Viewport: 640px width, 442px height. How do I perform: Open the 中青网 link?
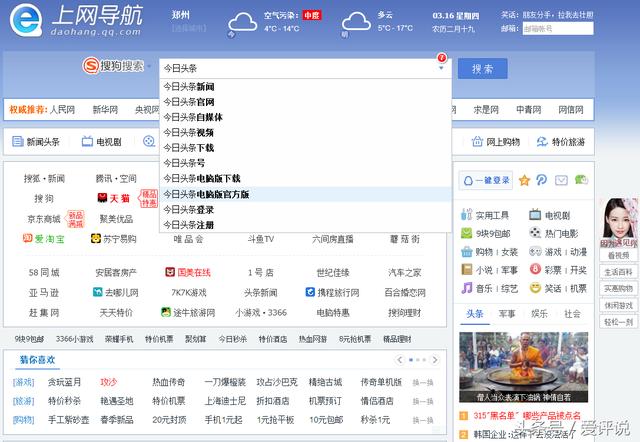pyautogui.click(x=529, y=109)
